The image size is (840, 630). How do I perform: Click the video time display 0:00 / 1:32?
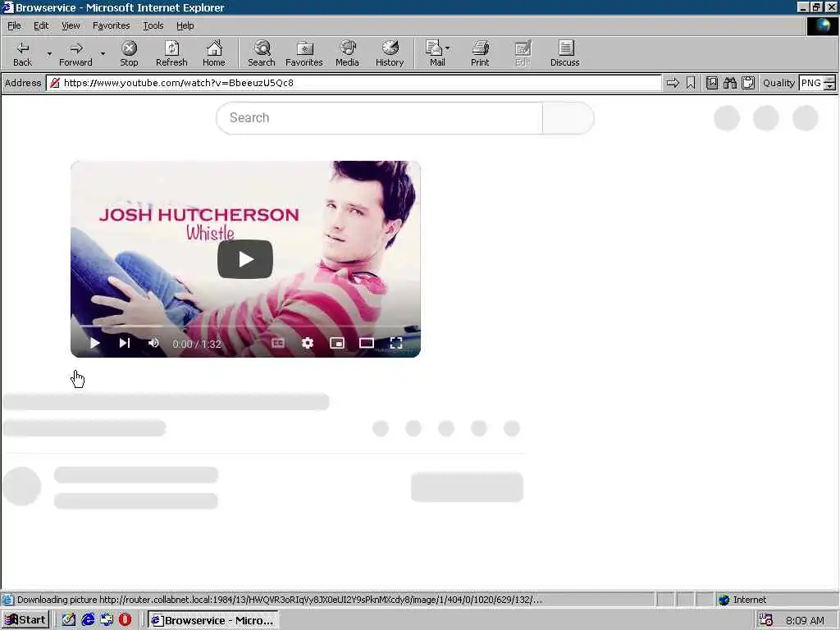coord(197,344)
